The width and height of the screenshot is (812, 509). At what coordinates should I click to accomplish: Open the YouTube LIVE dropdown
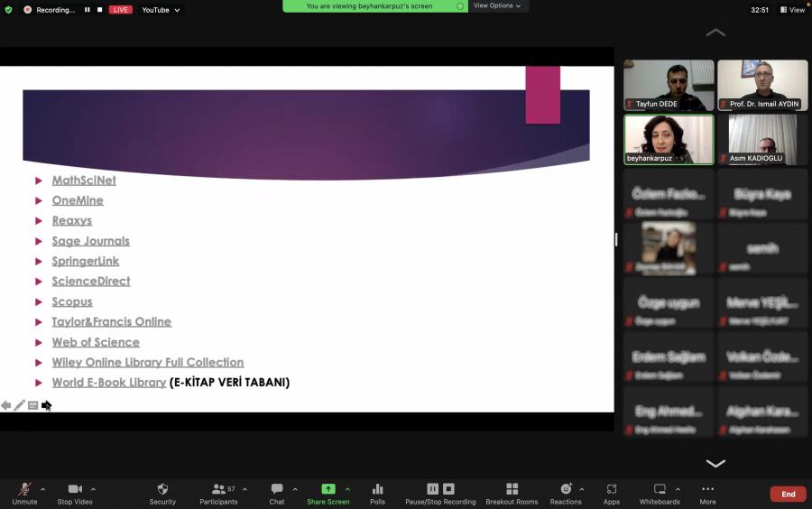pos(161,10)
